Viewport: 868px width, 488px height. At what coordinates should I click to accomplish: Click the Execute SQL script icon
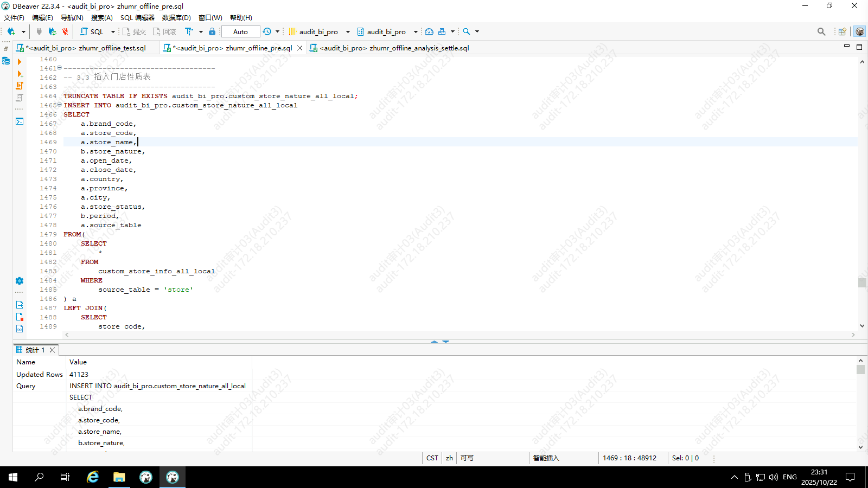pos(20,86)
